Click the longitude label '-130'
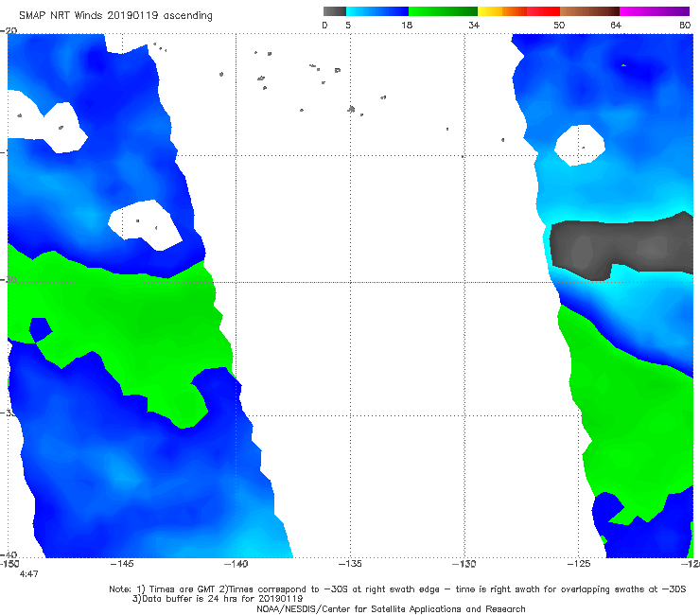The height and width of the screenshot is (615, 700). (x=464, y=564)
